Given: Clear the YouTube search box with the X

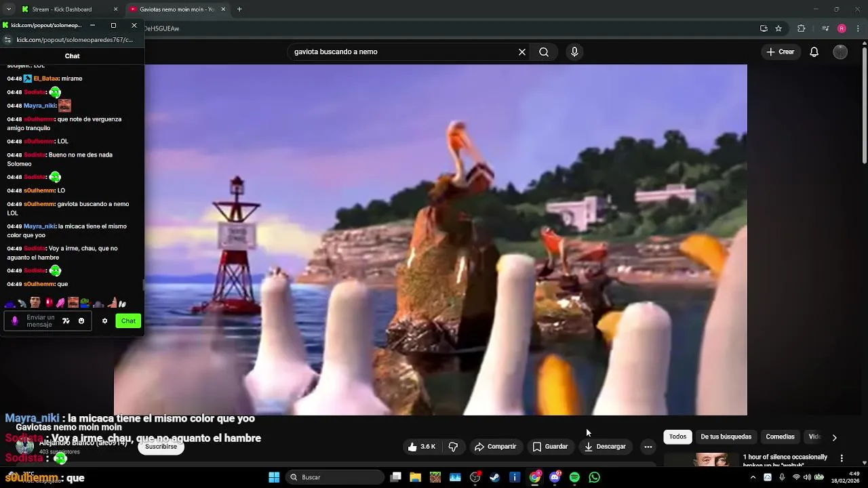Looking at the screenshot, I should [x=522, y=52].
